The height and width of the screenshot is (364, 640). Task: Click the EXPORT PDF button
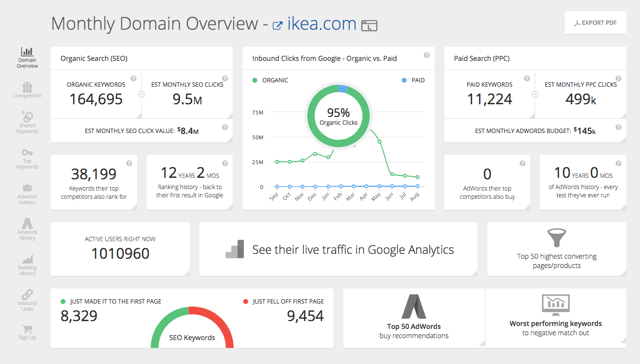[595, 22]
